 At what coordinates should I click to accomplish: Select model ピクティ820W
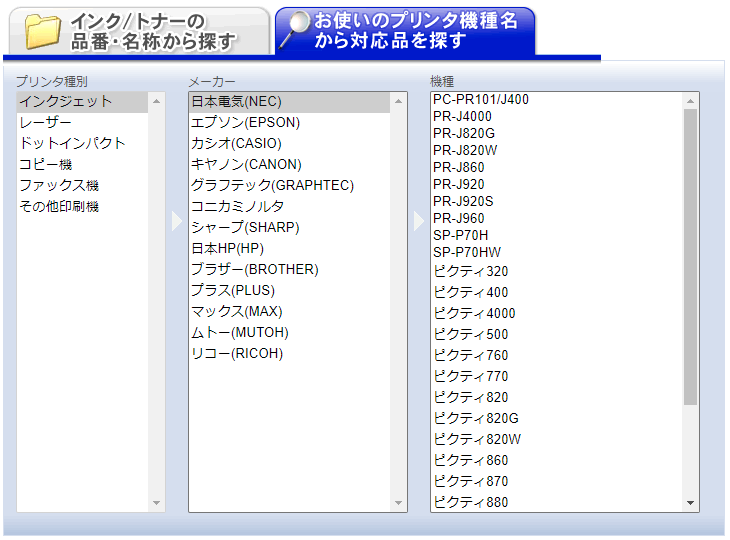[556, 439]
